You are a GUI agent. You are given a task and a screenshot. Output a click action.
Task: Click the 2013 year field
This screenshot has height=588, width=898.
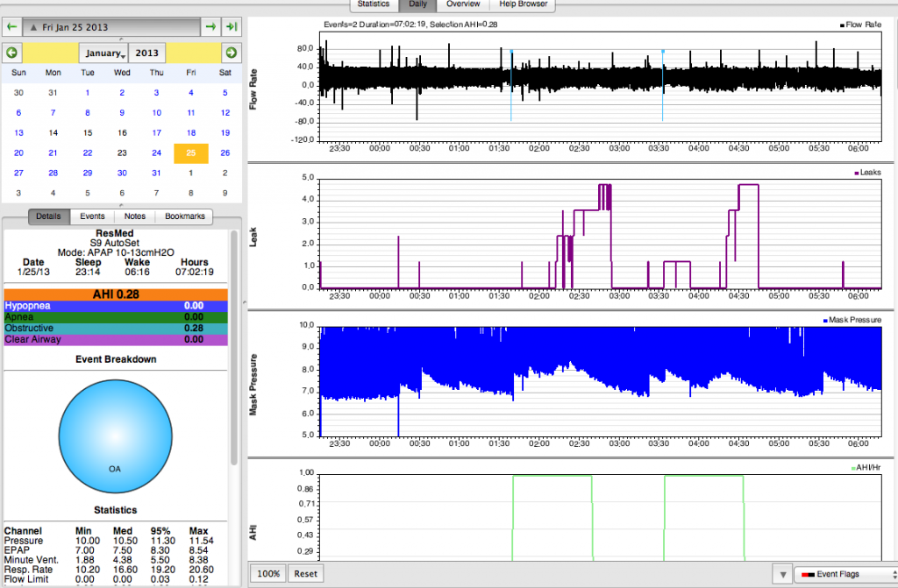(147, 53)
